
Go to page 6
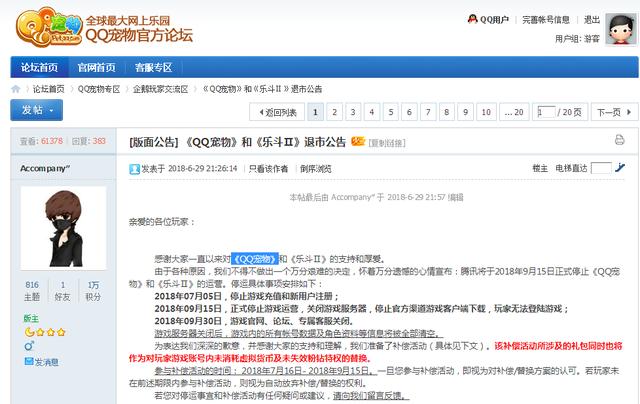409,112
